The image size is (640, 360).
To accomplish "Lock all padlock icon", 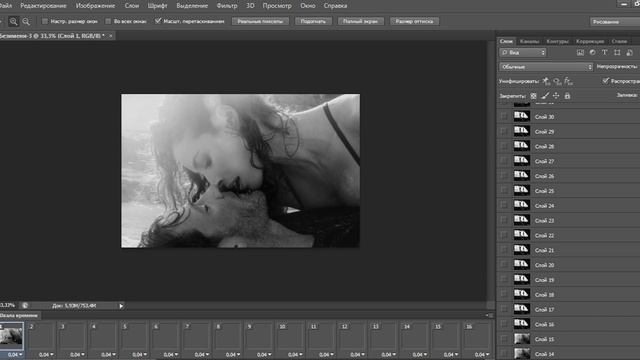I will (x=567, y=96).
